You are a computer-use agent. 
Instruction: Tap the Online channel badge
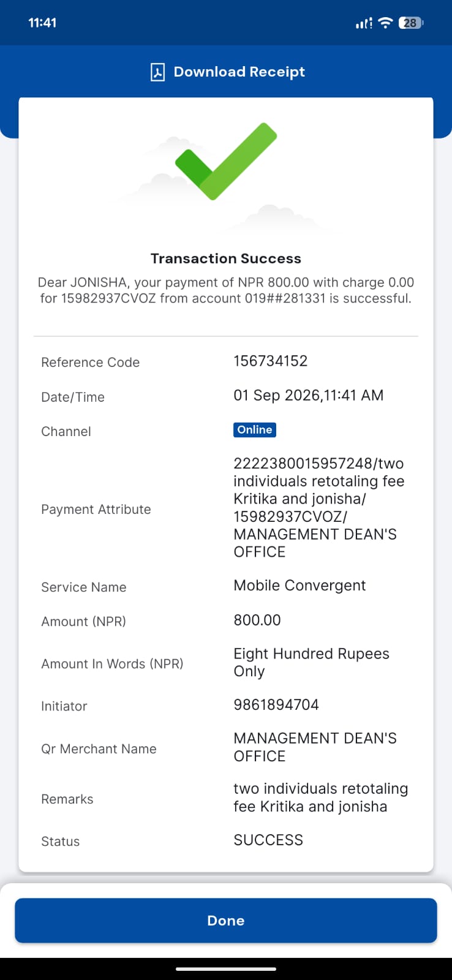(255, 430)
